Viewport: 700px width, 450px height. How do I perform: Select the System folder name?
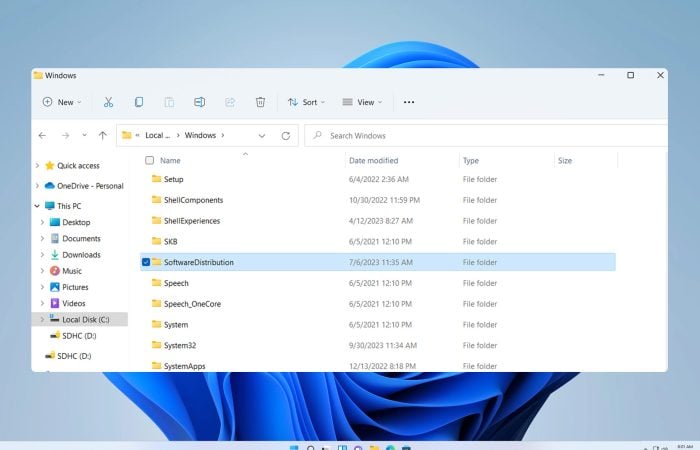[176, 325]
